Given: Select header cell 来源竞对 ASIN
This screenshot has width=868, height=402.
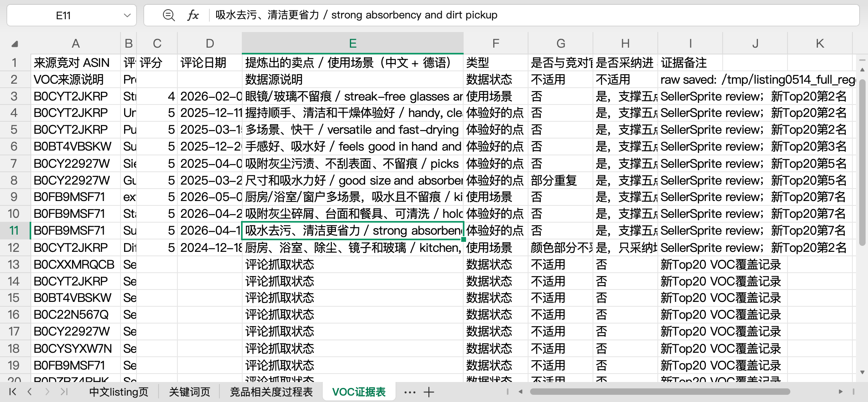Looking at the screenshot, I should coord(76,63).
